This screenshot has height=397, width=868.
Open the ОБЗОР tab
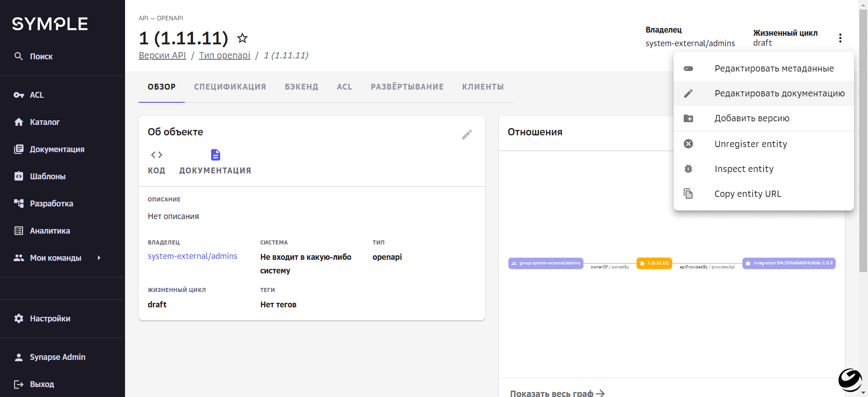coord(162,87)
